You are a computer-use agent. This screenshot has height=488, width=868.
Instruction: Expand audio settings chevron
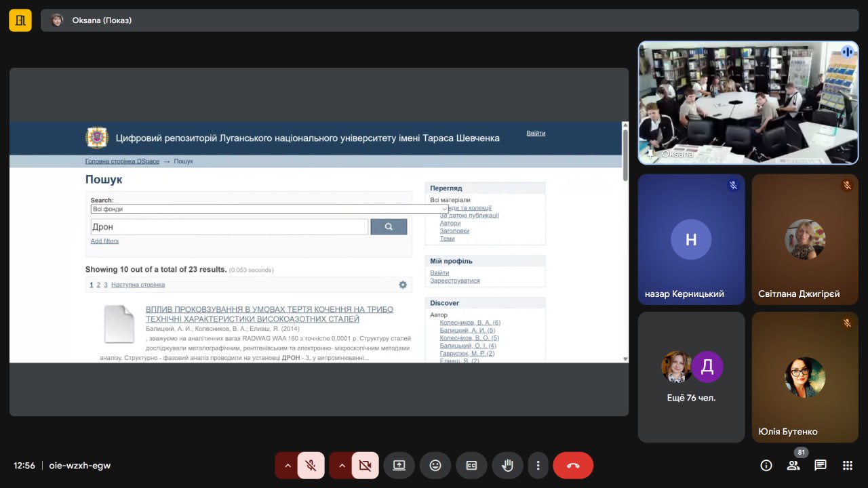[x=288, y=466]
